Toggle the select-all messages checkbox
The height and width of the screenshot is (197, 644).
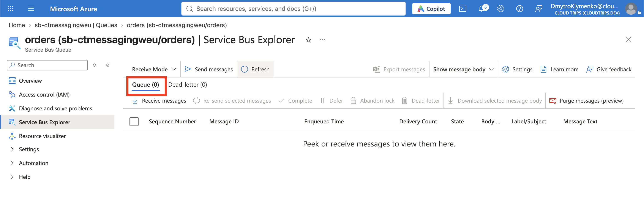coord(134,122)
